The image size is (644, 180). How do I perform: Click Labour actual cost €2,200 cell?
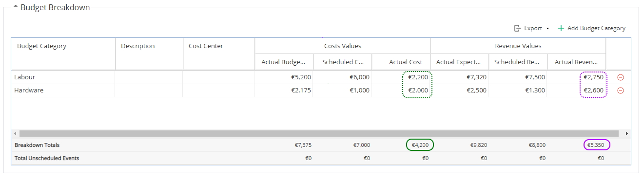click(x=401, y=77)
